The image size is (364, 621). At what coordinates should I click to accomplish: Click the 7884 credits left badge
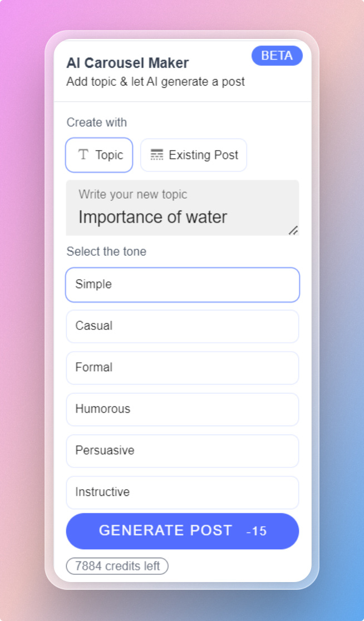click(117, 566)
